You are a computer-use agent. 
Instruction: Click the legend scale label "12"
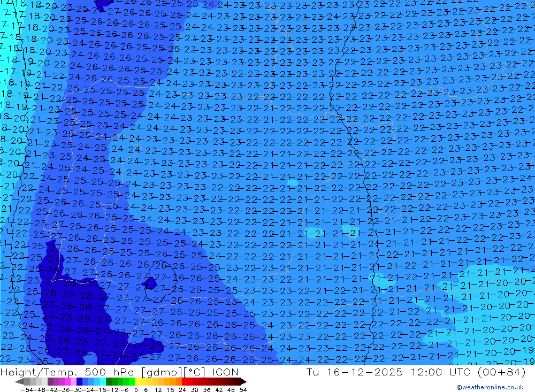click(x=158, y=390)
